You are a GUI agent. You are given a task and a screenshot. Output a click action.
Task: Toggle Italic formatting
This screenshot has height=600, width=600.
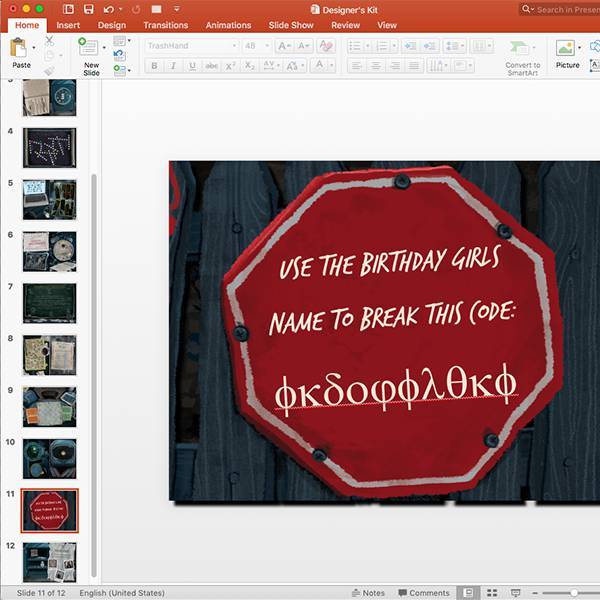[173, 66]
